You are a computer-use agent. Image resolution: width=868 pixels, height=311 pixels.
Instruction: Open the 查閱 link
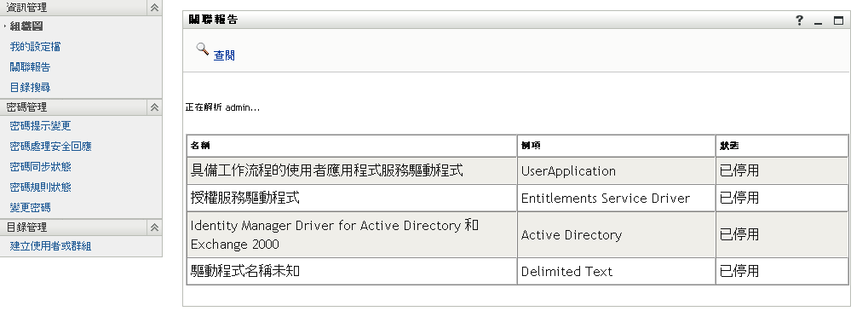[x=224, y=55]
